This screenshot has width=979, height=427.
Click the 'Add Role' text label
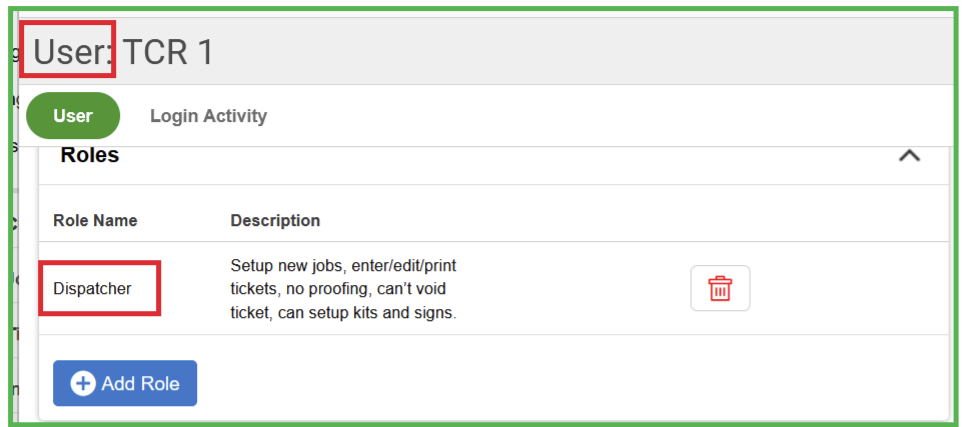(140, 384)
